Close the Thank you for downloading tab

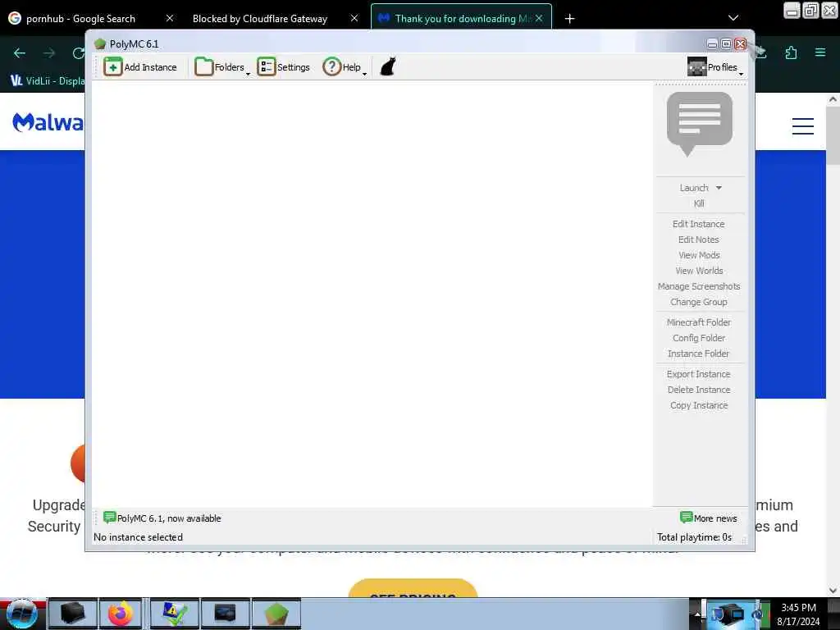point(539,18)
